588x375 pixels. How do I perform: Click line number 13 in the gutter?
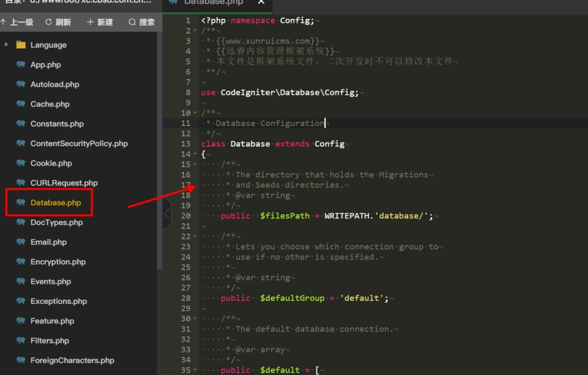(185, 144)
